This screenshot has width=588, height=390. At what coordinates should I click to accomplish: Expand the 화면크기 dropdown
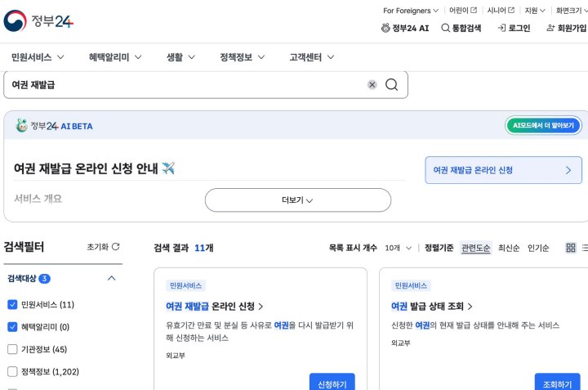click(572, 11)
